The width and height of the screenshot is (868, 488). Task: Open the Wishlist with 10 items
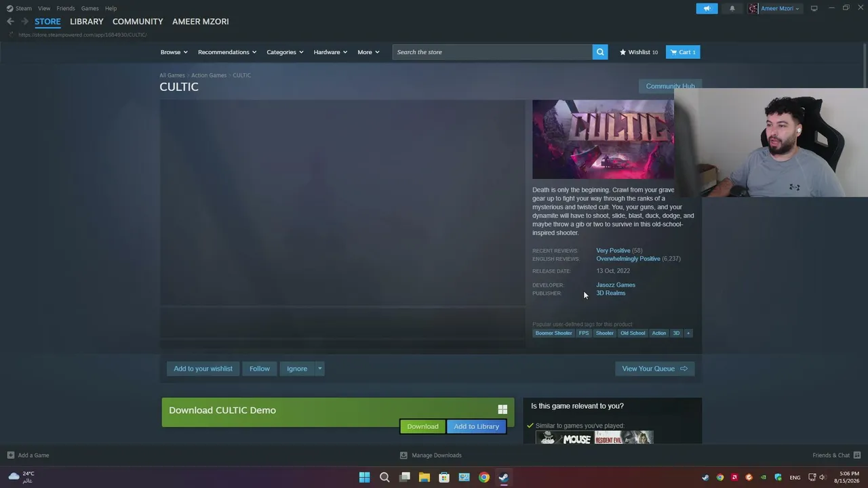pos(638,52)
